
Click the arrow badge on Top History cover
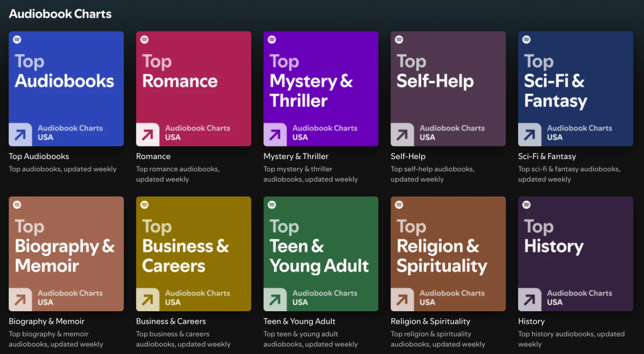[529, 299]
